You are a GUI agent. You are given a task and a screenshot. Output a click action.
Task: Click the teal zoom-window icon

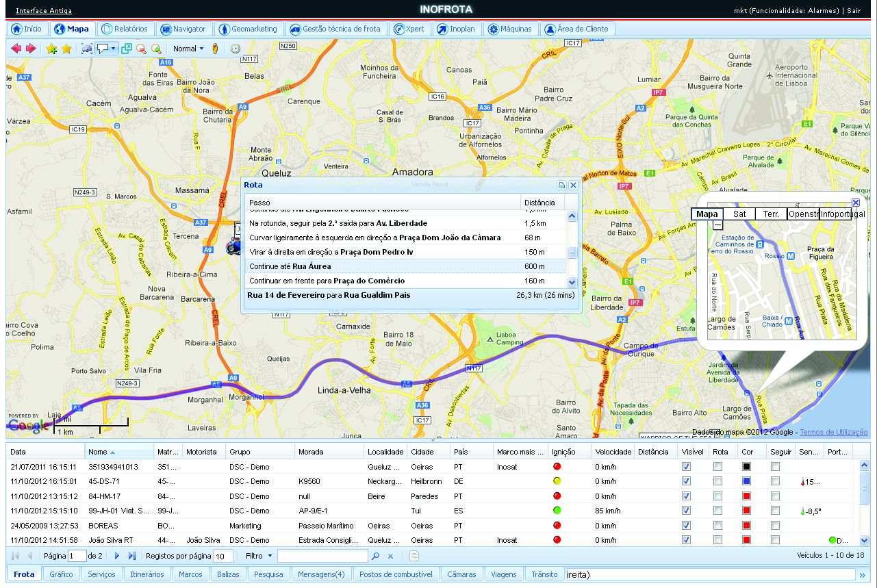(x=127, y=49)
